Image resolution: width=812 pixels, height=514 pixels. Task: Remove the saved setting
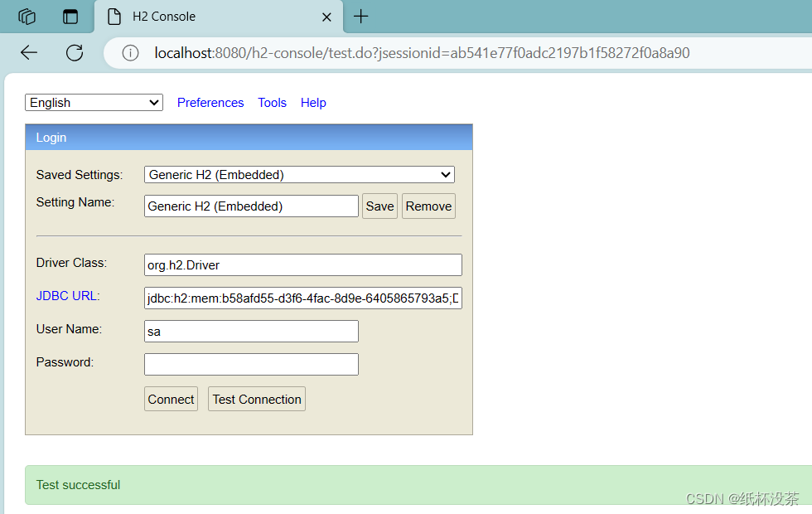(x=428, y=206)
